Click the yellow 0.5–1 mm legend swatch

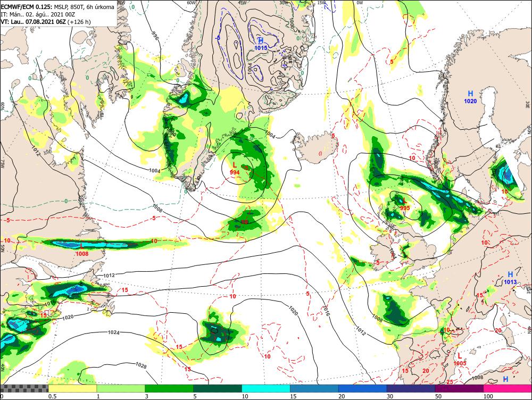tap(72, 388)
